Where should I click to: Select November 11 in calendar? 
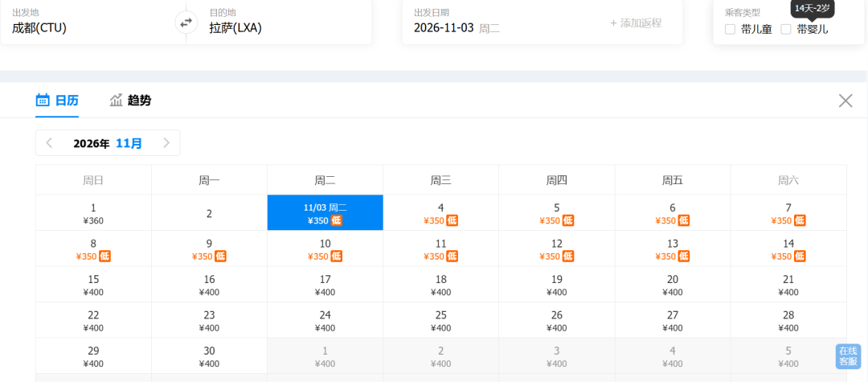(440, 249)
